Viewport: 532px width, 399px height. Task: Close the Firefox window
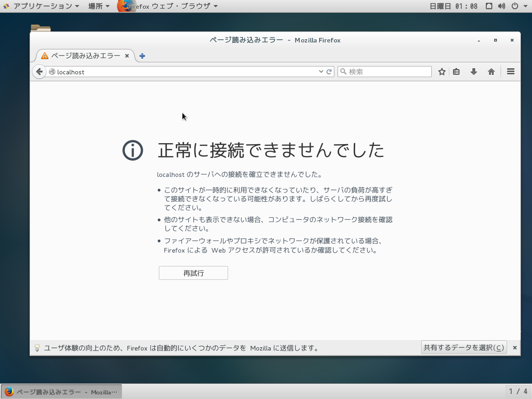coord(512,40)
